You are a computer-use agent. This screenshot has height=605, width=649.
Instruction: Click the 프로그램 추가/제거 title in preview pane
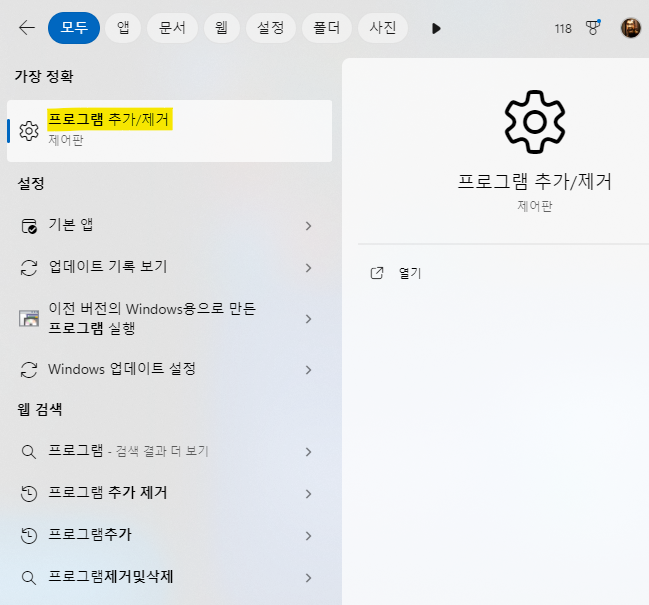pyautogui.click(x=534, y=182)
